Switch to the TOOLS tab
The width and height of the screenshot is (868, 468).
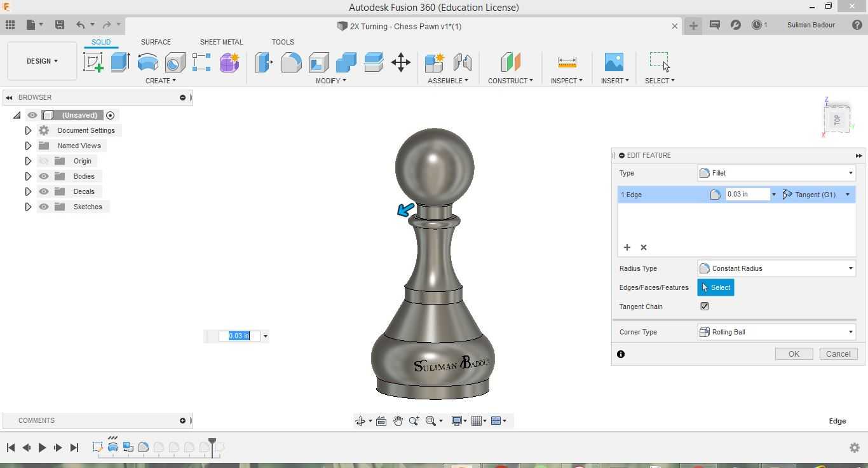[283, 42]
